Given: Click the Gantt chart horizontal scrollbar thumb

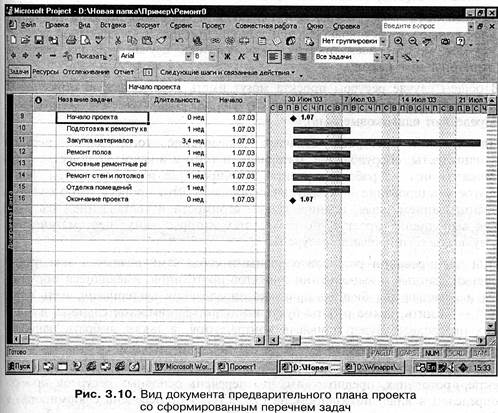Looking at the screenshot, I should pyautogui.click(x=296, y=340).
